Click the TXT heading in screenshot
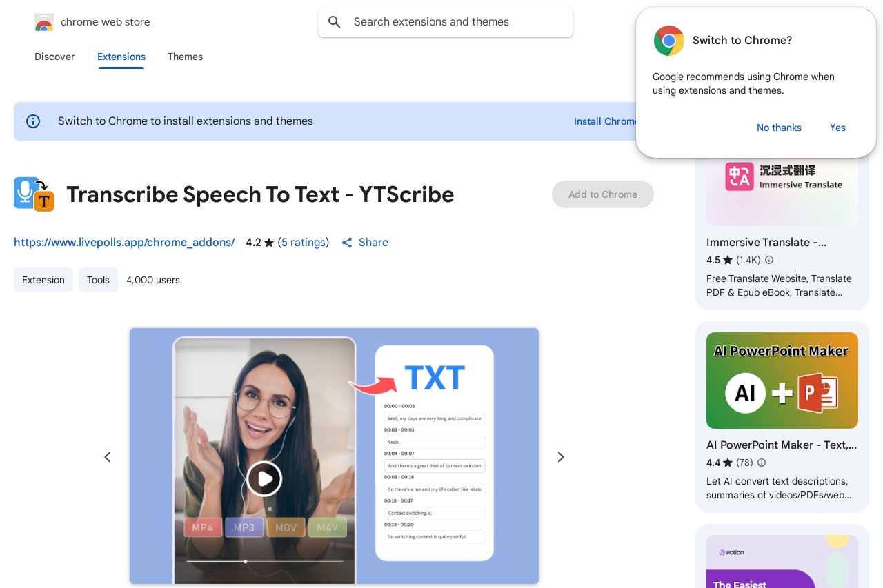883x588 pixels. pyautogui.click(x=435, y=378)
